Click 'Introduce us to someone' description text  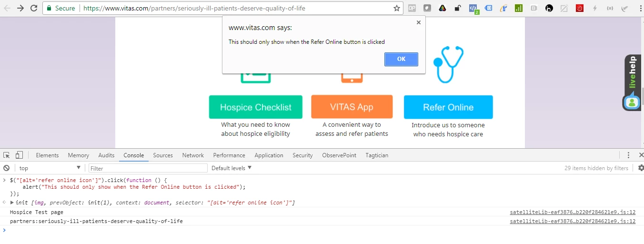[448, 125]
